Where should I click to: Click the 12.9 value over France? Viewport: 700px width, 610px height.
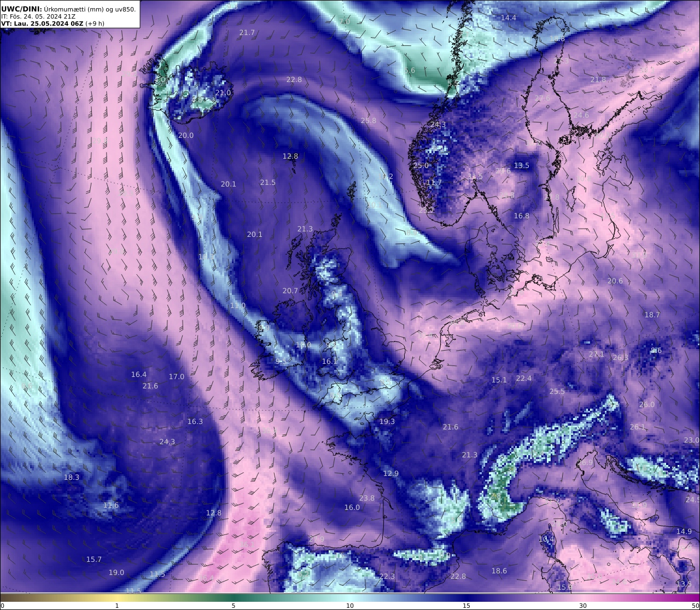[x=391, y=473]
